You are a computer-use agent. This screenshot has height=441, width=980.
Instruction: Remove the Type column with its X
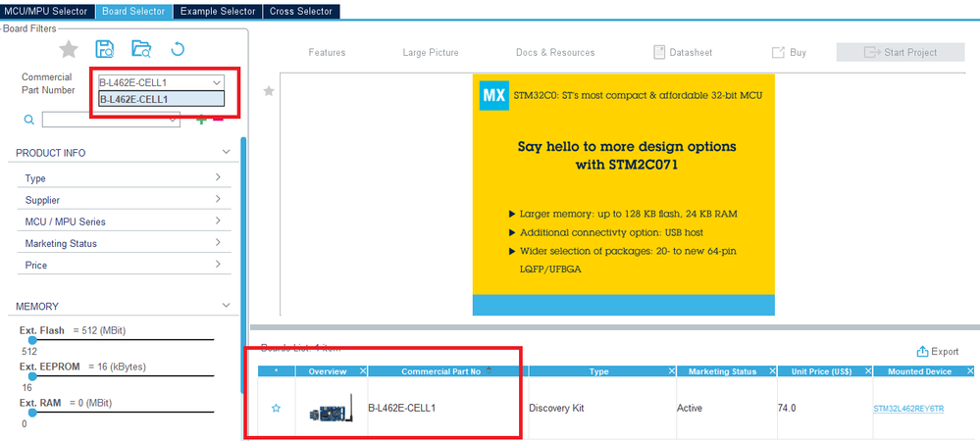tap(671, 371)
